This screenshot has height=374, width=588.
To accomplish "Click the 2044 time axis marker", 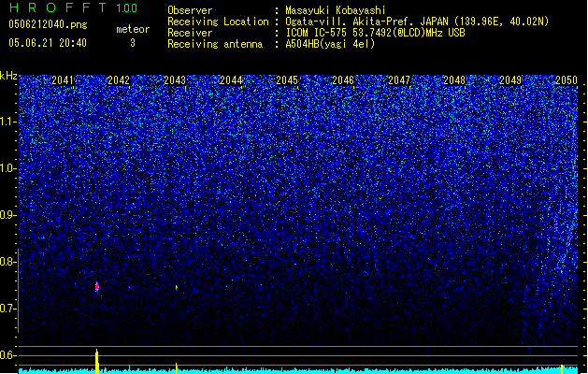I will [x=231, y=80].
